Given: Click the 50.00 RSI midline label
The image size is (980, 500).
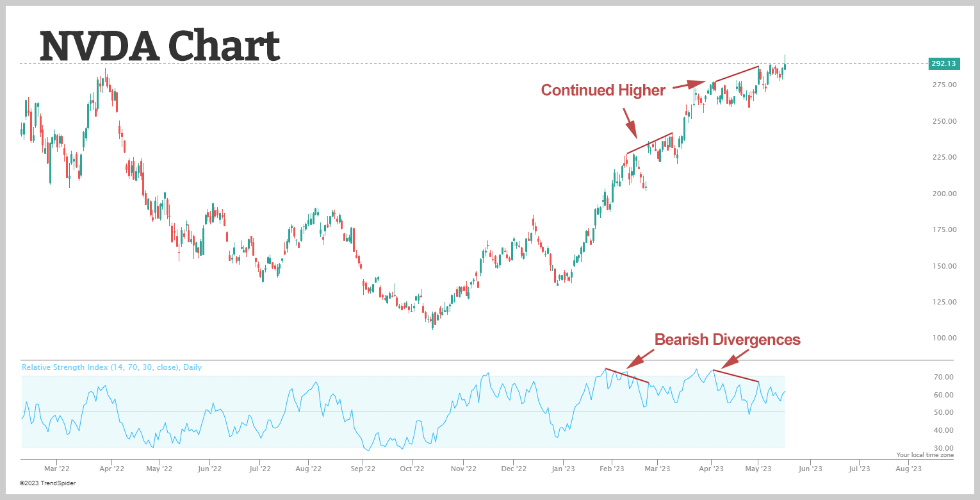Looking at the screenshot, I should click(x=945, y=413).
